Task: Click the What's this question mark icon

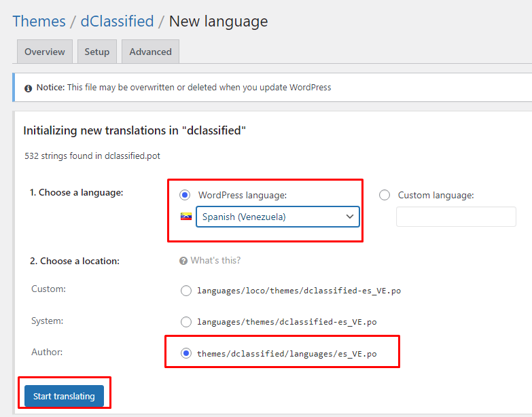Action: click(x=183, y=261)
